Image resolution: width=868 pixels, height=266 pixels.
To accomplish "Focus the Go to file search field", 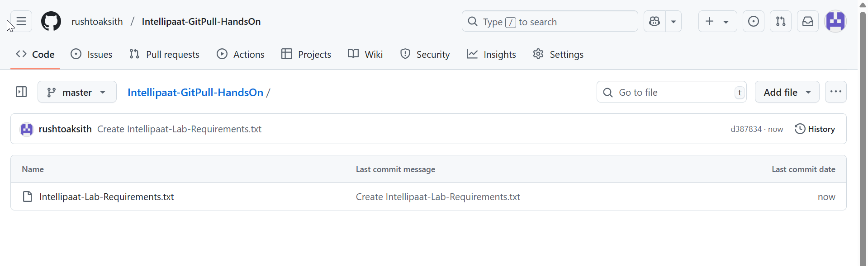I will tap(671, 92).
